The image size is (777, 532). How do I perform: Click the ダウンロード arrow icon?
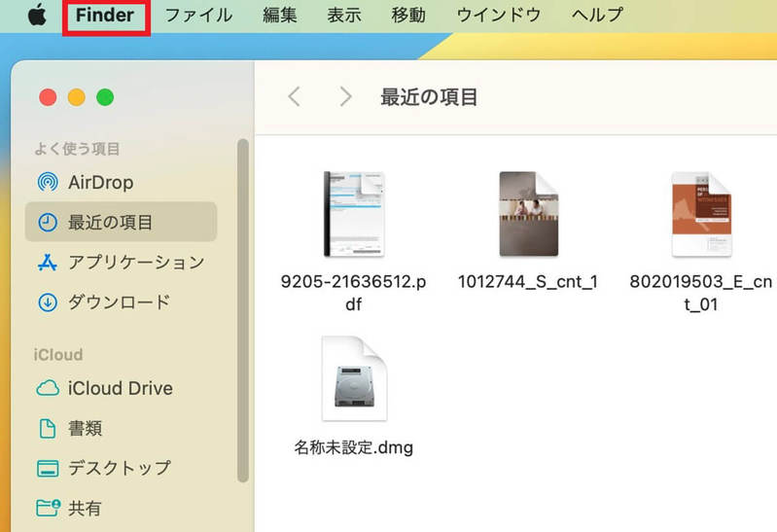(48, 301)
